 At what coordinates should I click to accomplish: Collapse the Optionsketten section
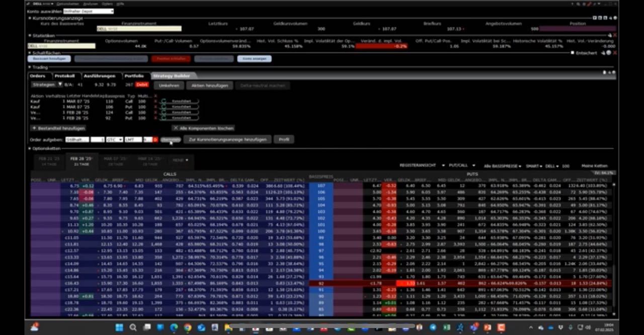click(30, 149)
